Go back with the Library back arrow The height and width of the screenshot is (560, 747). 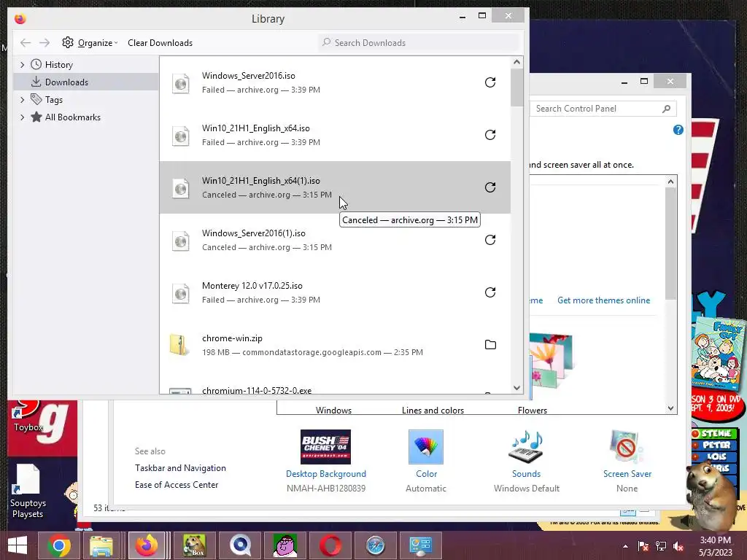tap(26, 43)
